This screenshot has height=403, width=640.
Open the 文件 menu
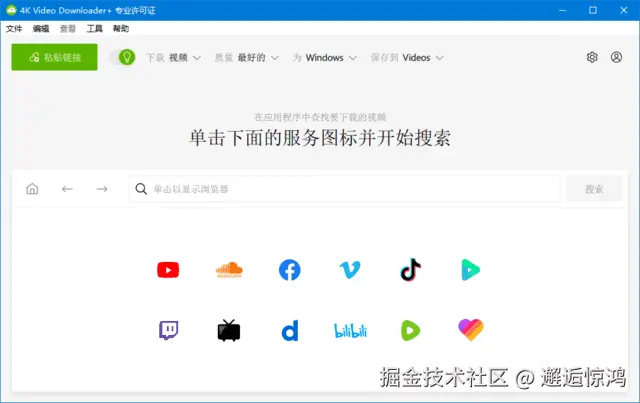(x=14, y=29)
